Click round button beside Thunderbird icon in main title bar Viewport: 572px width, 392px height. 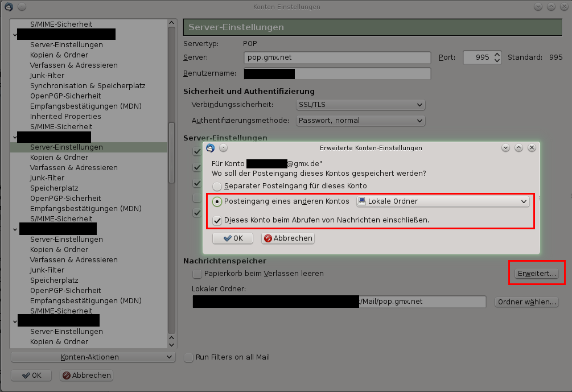22,7
